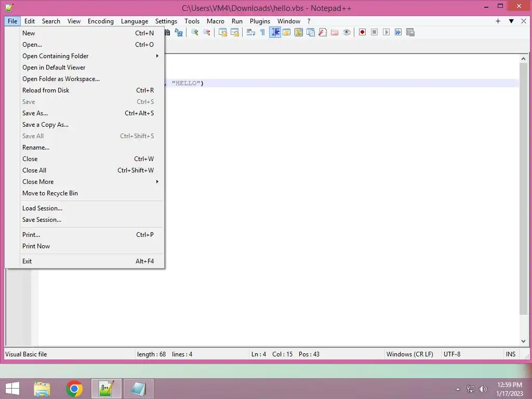Toggle Word Wrap toolbar icon
Image resolution: width=532 pixels, height=399 pixels.
pos(251,32)
